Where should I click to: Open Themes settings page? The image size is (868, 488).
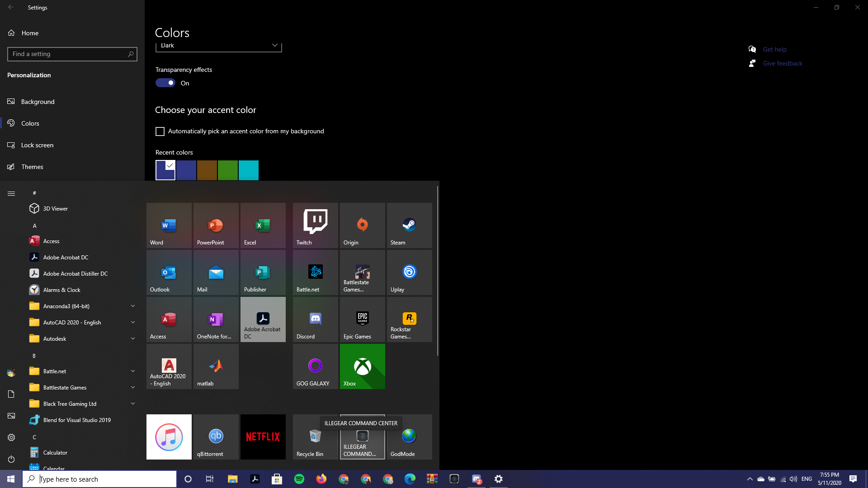[72, 167]
